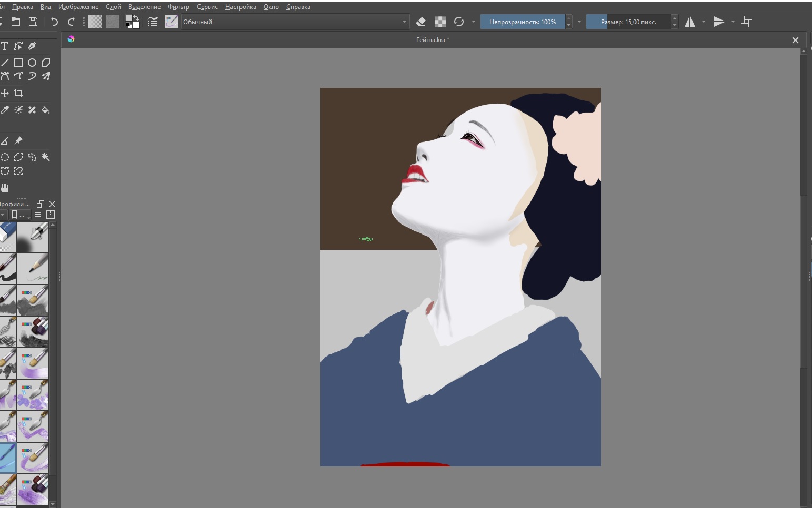Select the Ellipse shape tool

[x=32, y=62]
